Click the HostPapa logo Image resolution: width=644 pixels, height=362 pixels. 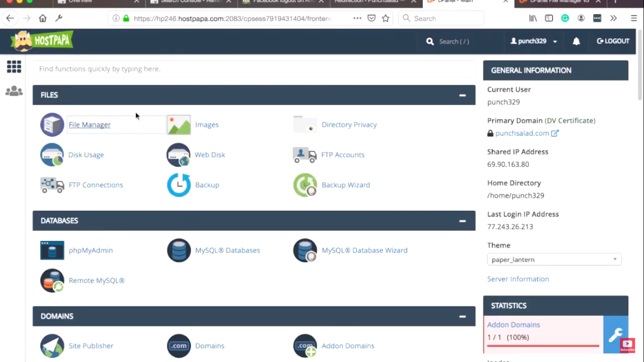tap(42, 41)
